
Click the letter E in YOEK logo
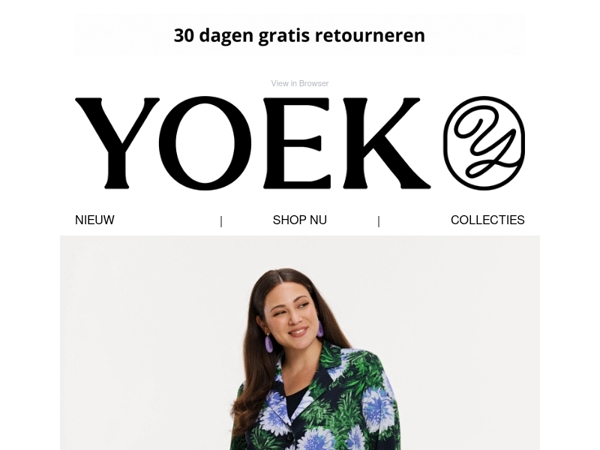click(297, 143)
